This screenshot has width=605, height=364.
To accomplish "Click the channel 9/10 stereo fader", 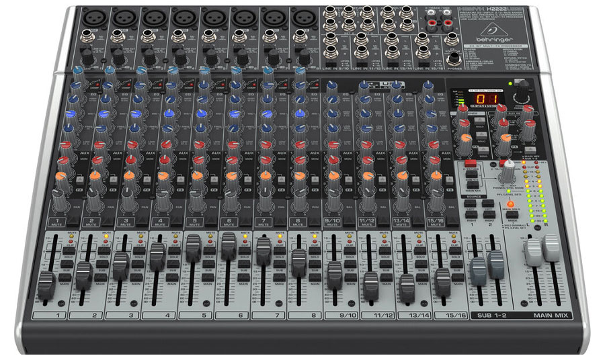I will (335, 275).
